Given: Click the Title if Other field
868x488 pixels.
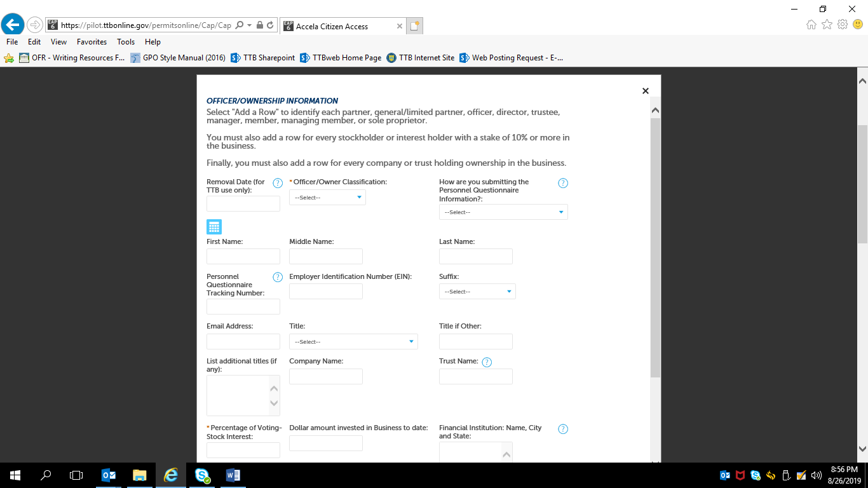Looking at the screenshot, I should click(476, 341).
